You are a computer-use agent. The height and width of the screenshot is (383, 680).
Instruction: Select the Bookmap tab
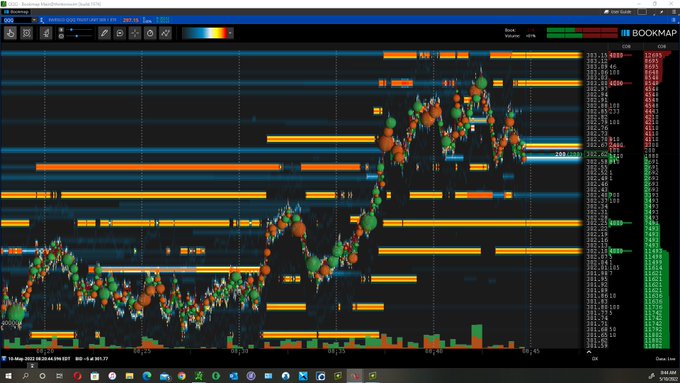[x=16, y=12]
